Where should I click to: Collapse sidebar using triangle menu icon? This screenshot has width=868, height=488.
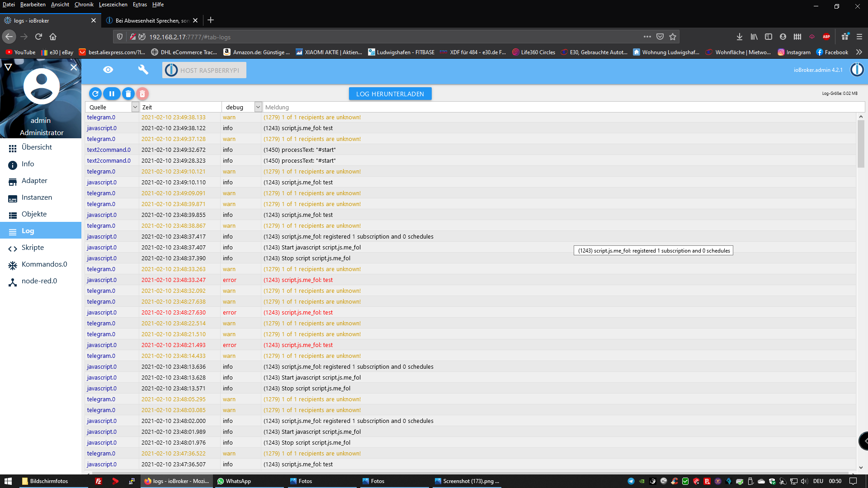click(x=8, y=67)
